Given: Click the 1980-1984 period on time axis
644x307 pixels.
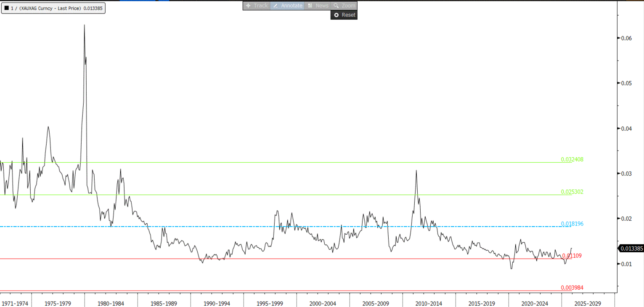Looking at the screenshot, I should click(x=111, y=303).
